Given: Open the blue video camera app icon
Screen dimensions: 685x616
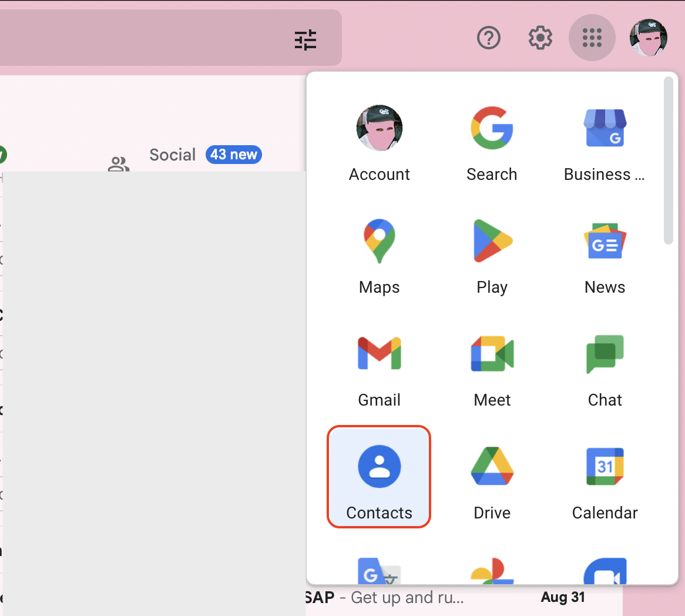Looking at the screenshot, I should (605, 570).
